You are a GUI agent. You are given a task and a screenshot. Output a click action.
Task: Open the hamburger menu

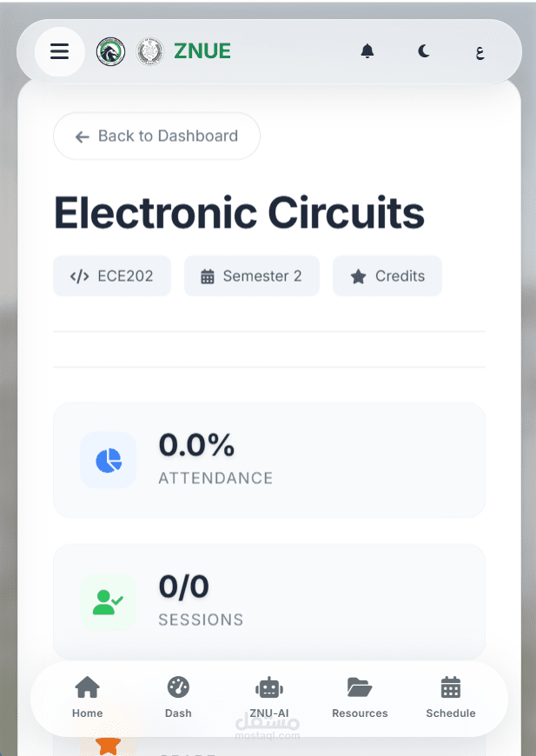[59, 52]
